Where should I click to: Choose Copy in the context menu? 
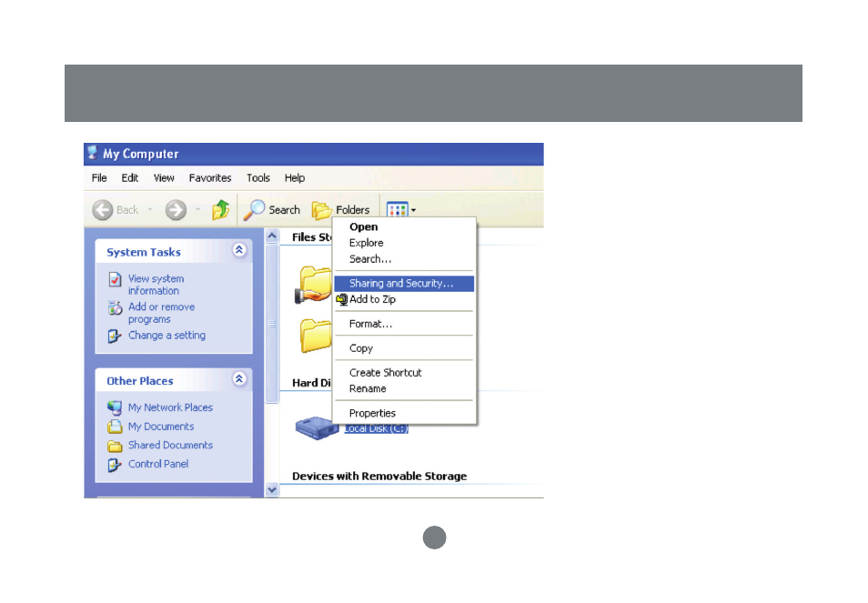(x=404, y=348)
